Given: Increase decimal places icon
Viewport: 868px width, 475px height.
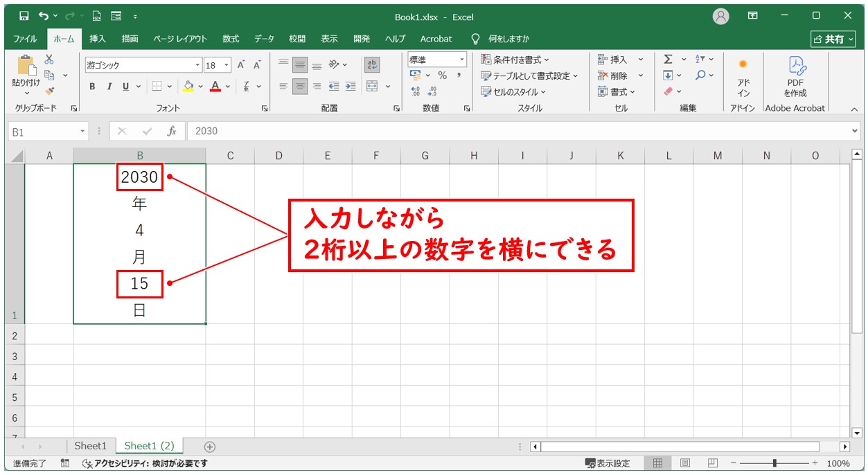Looking at the screenshot, I should 416,91.
